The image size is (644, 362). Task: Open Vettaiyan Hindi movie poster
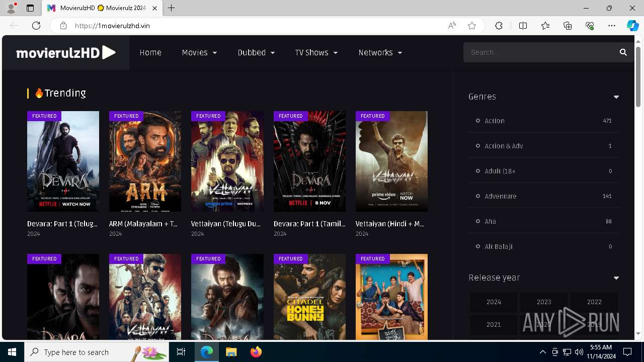[391, 161]
